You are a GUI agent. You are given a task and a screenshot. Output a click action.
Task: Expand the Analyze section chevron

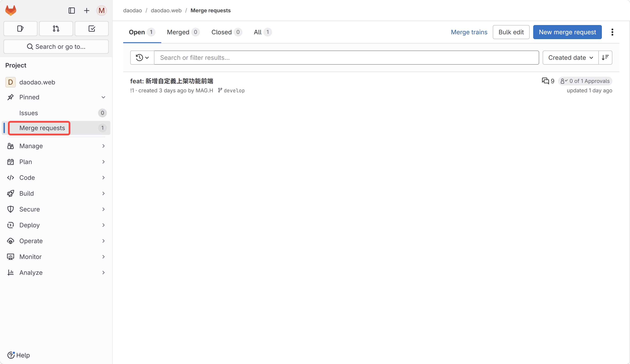103,273
